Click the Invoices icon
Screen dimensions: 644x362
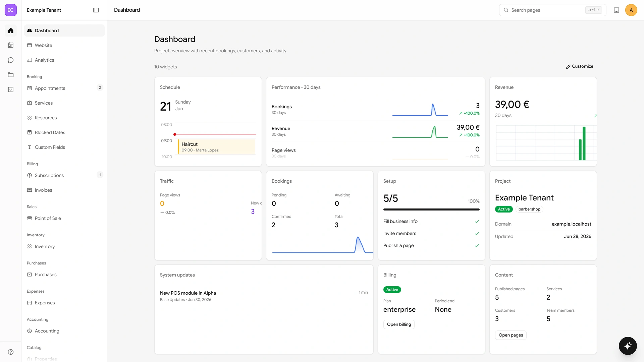click(30, 190)
